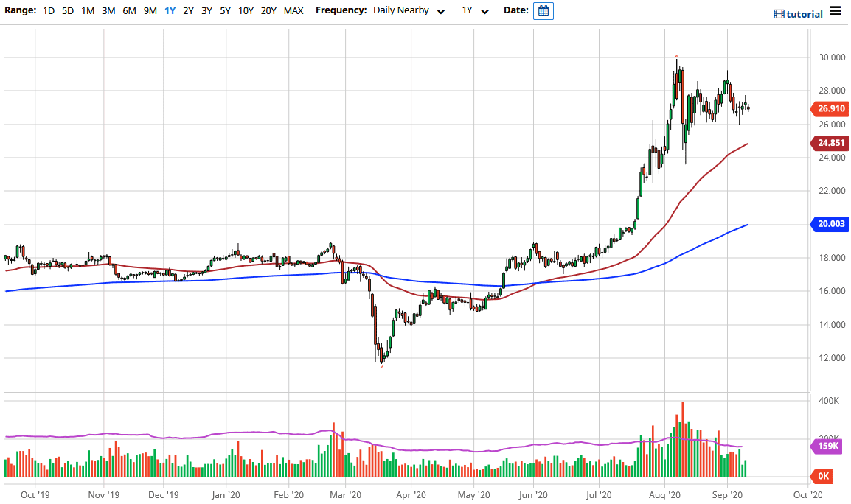Viewport: 851px width, 504px height.
Task: Select the 5D range
Action: tap(68, 11)
